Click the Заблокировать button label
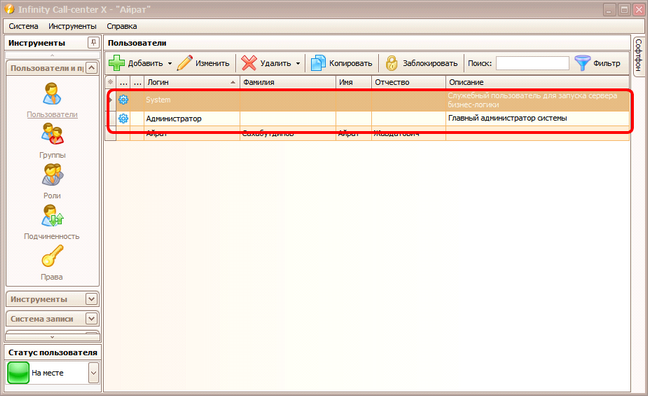Viewport: 648px width, 396px height. [430, 63]
